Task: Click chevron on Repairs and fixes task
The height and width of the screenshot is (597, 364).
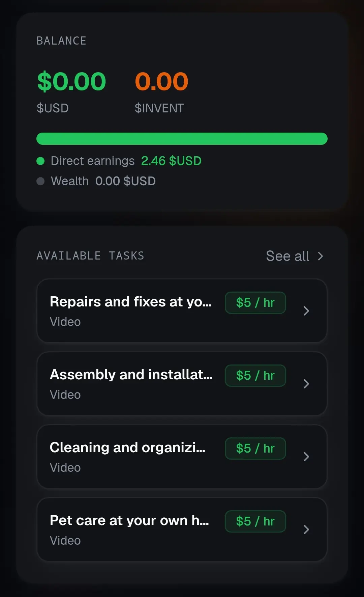Action: coord(306,311)
